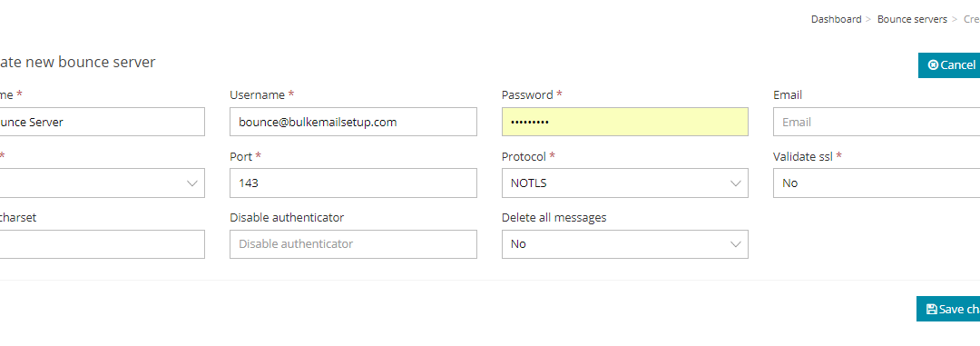
Task: Go to Dashboard breadcrumb link
Action: [837, 19]
